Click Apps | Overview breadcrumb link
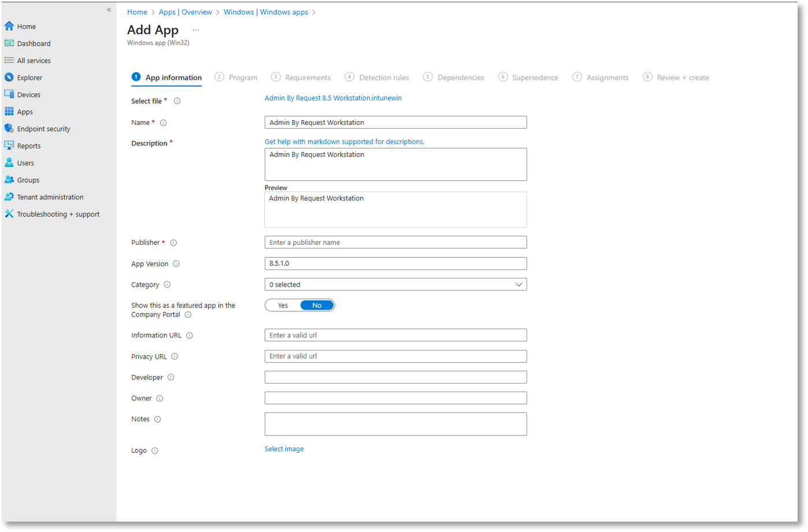 point(186,12)
